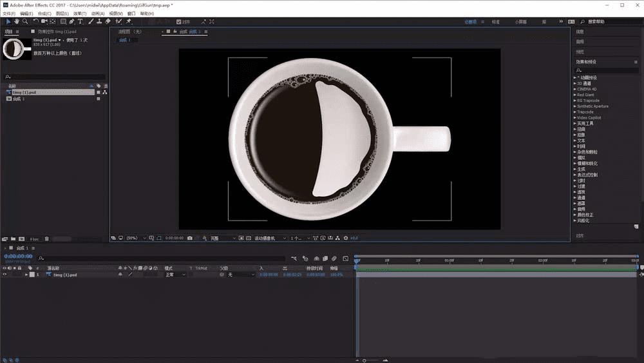Toggle the layer shy switch for timg (1).psd
This screenshot has height=363, width=644.
[x=120, y=275]
